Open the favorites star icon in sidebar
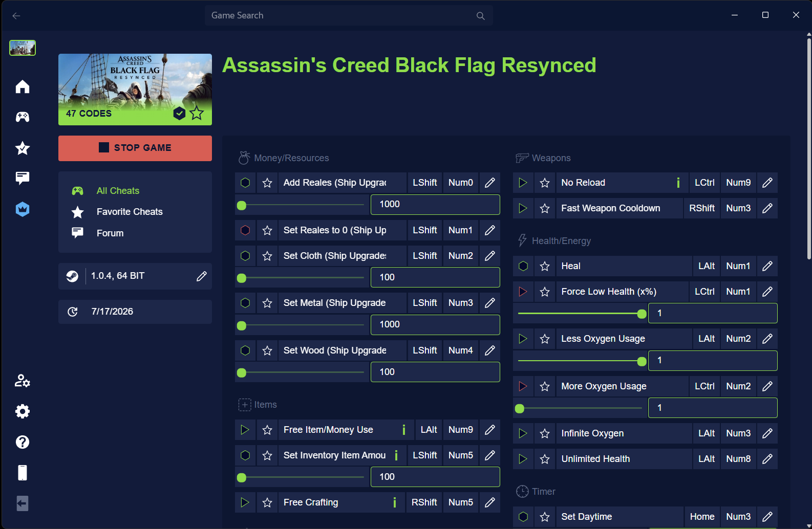This screenshot has height=529, width=812. pos(23,148)
